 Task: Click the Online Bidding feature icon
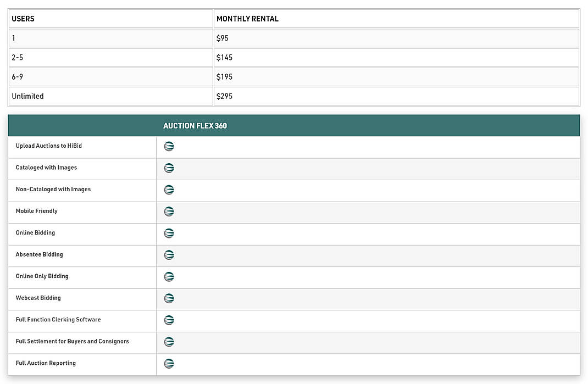(x=169, y=233)
